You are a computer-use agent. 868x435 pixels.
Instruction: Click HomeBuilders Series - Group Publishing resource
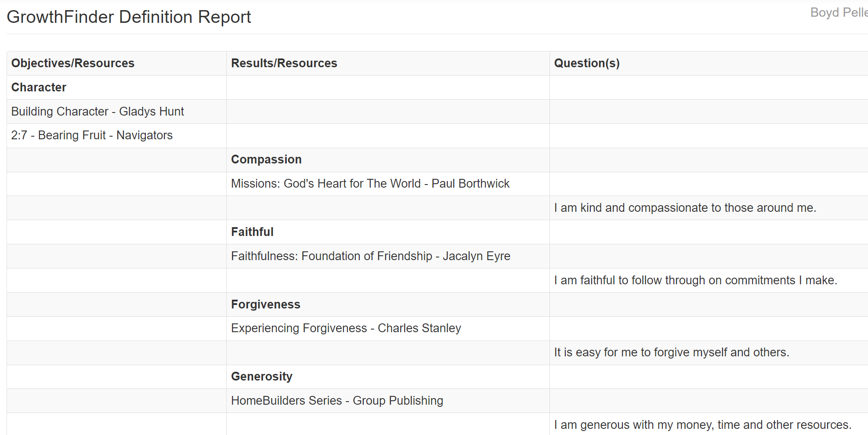337,401
